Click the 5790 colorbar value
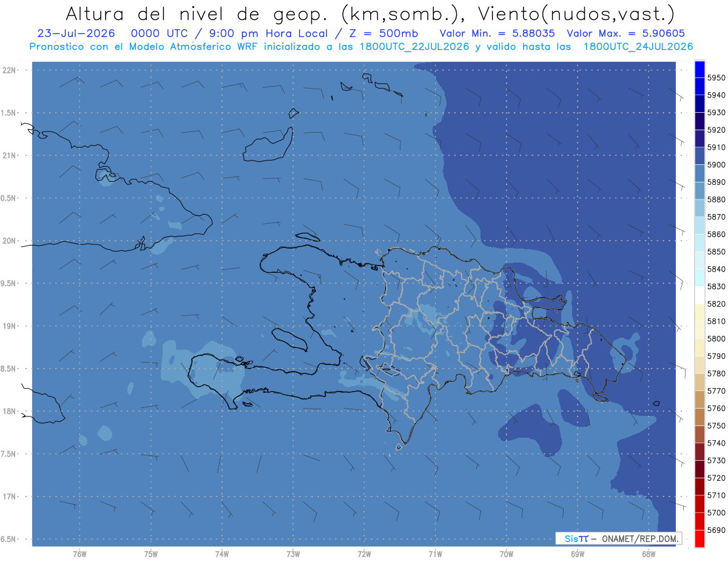The image size is (728, 562). coord(716,356)
